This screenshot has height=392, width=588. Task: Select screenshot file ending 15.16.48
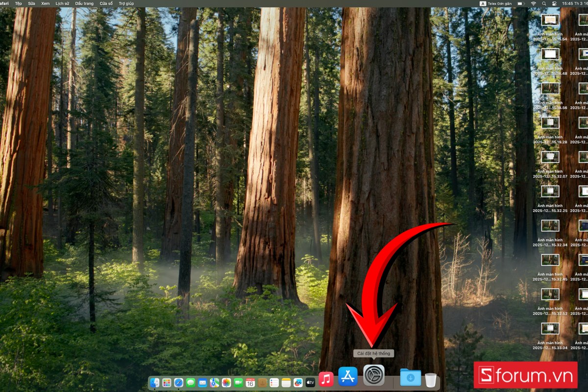pyautogui.click(x=550, y=62)
